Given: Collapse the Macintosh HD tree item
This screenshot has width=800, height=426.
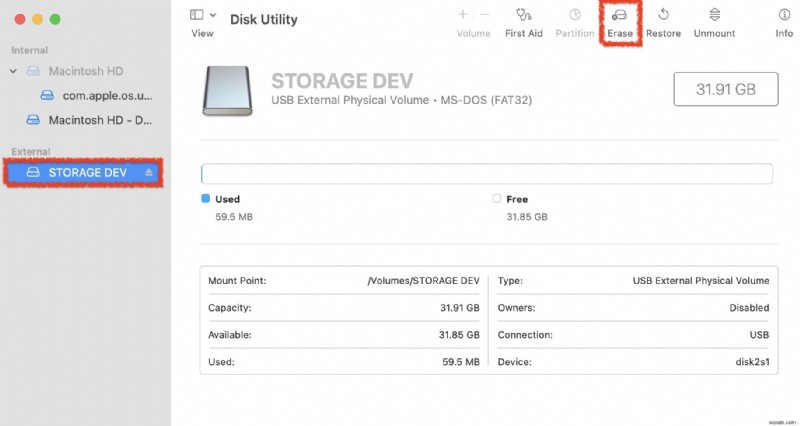Looking at the screenshot, I should 13,71.
